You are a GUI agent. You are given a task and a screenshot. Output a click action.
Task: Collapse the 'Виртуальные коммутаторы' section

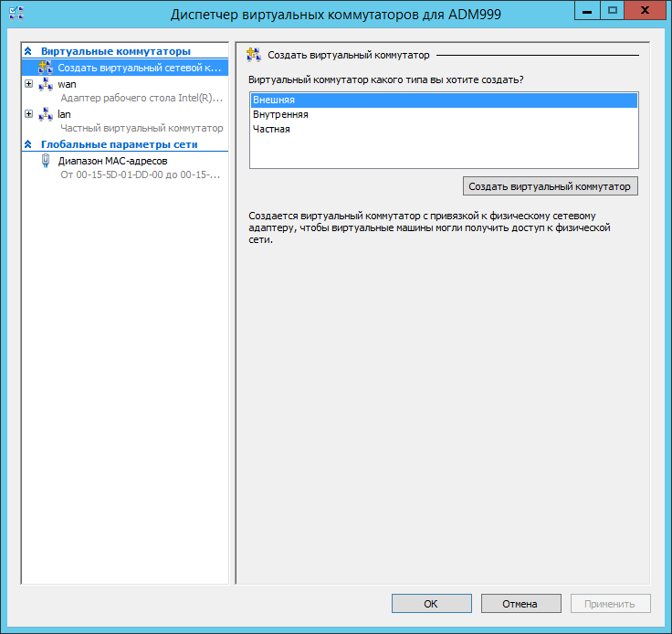point(28,51)
